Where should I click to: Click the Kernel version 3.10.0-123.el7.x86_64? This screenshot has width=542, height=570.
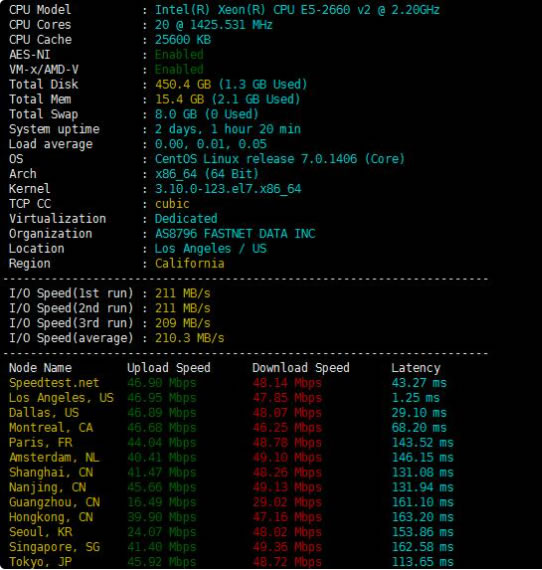point(228,189)
